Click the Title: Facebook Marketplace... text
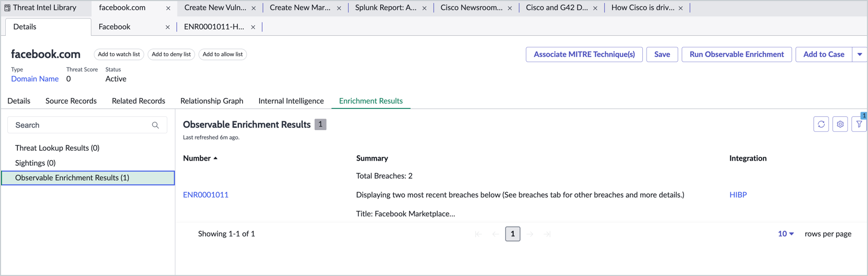 coord(406,214)
